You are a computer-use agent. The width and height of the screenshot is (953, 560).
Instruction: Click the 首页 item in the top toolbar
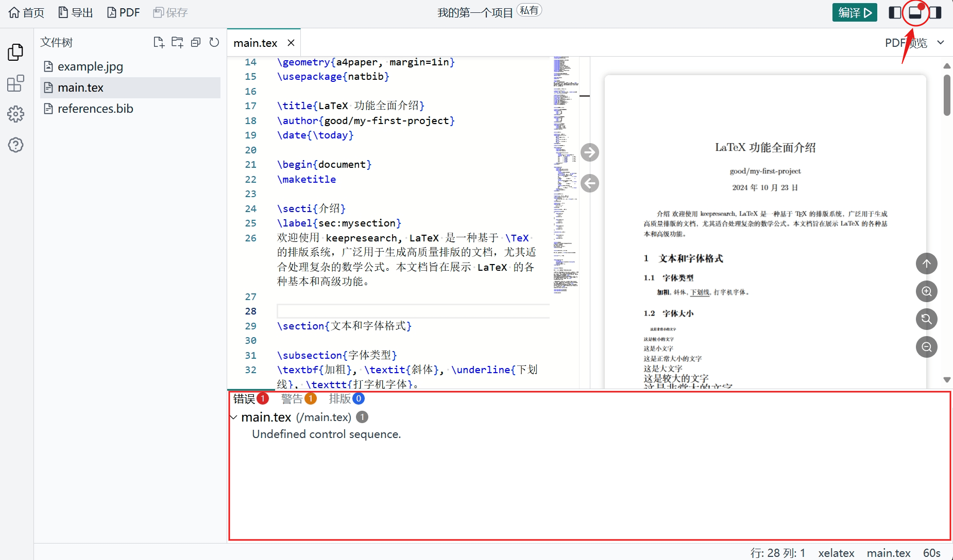26,12
